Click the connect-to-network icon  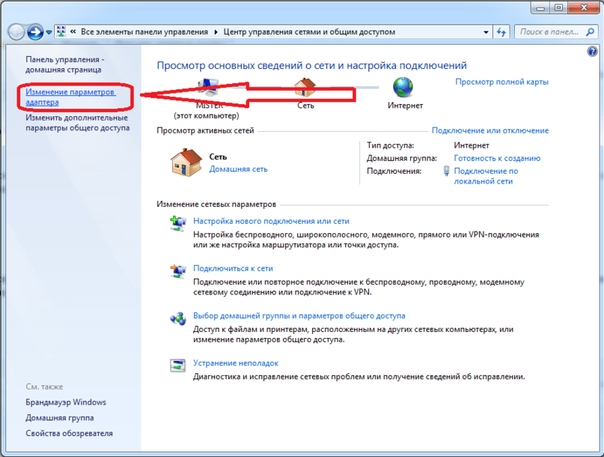pos(178,271)
